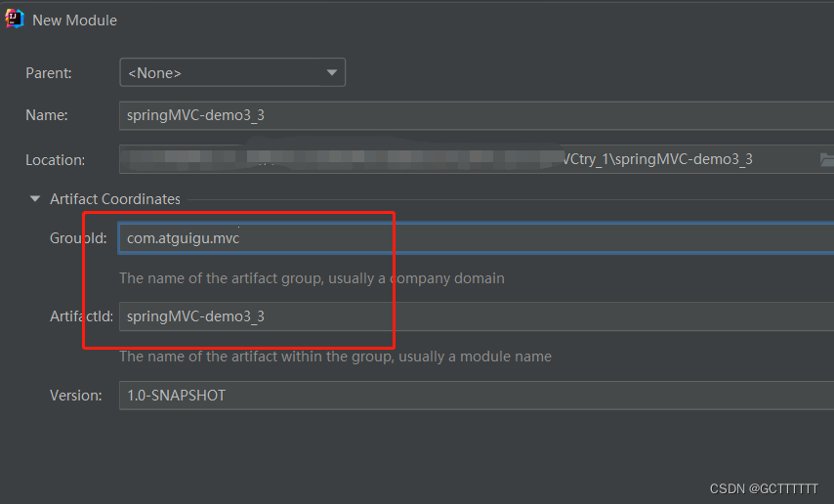
Task: Collapse the Artifact Coordinates section triangle
Action: coord(35,199)
